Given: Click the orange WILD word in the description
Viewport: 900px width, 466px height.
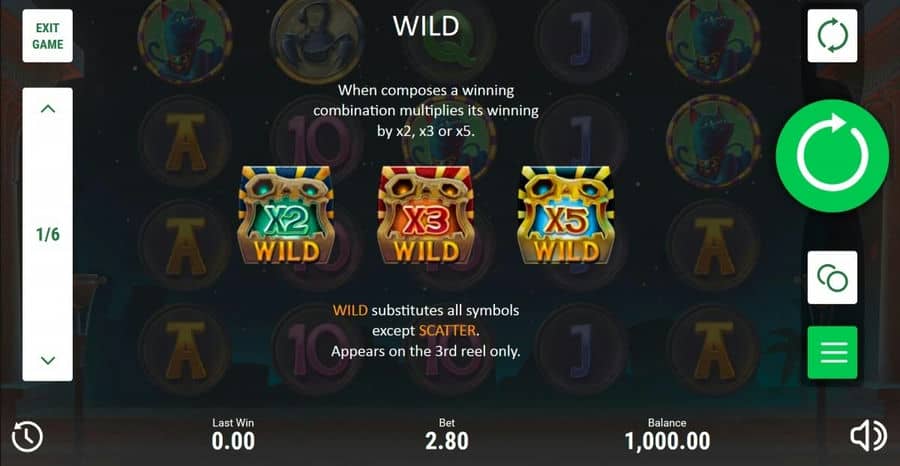Looking at the screenshot, I should pyautogui.click(x=350, y=310).
